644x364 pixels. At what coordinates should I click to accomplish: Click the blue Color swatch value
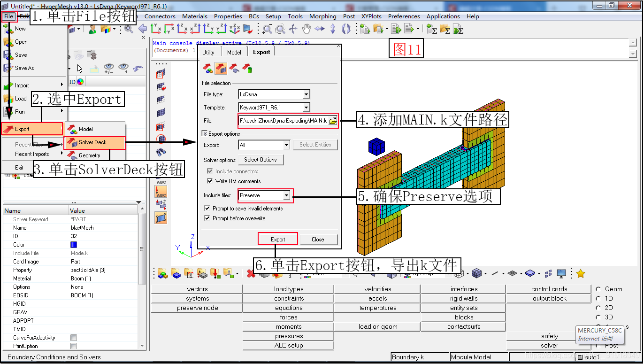pos(74,245)
